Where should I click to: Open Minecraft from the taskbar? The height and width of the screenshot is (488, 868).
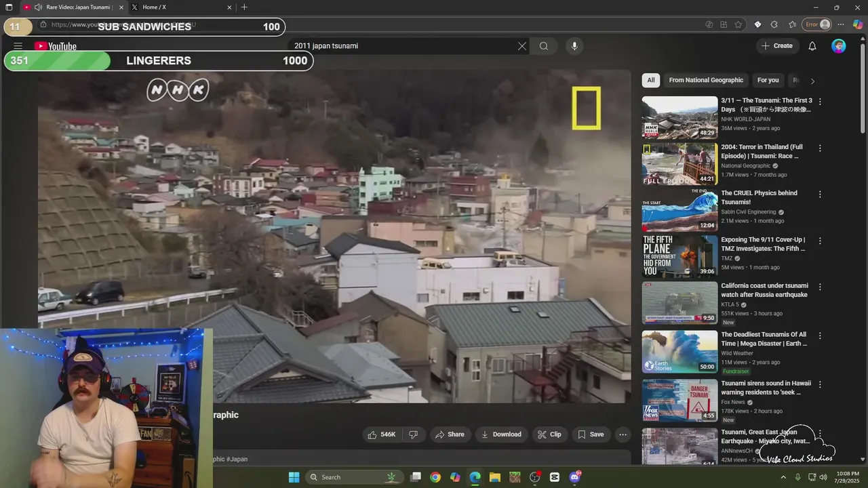point(515,477)
